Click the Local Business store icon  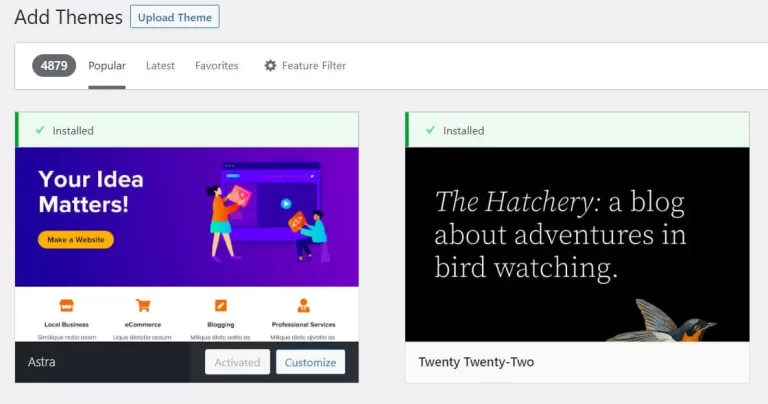[67, 306]
